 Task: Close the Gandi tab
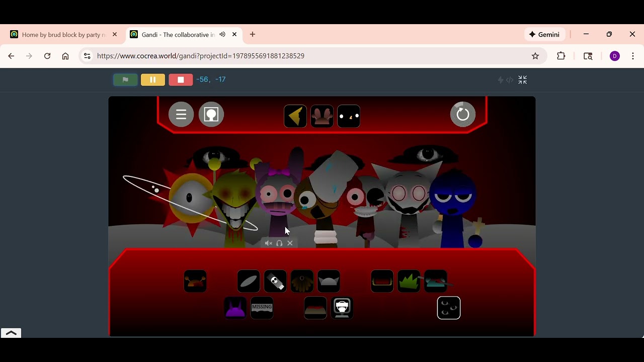pos(234,35)
